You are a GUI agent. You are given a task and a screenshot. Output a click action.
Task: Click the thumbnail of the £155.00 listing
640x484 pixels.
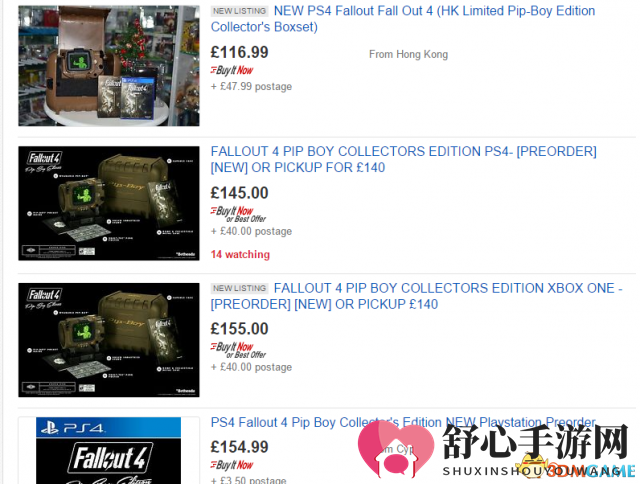tap(109, 340)
